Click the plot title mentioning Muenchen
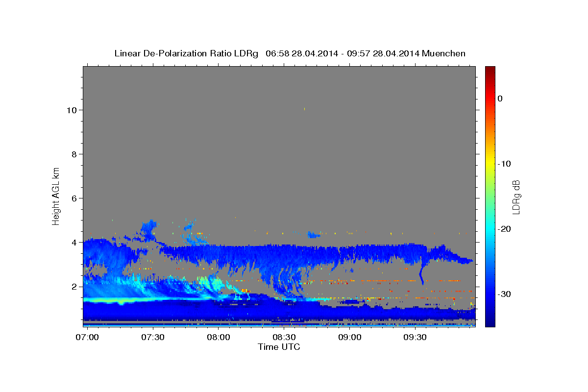Image resolution: width=588 pixels, height=392 pixels. coord(290,53)
